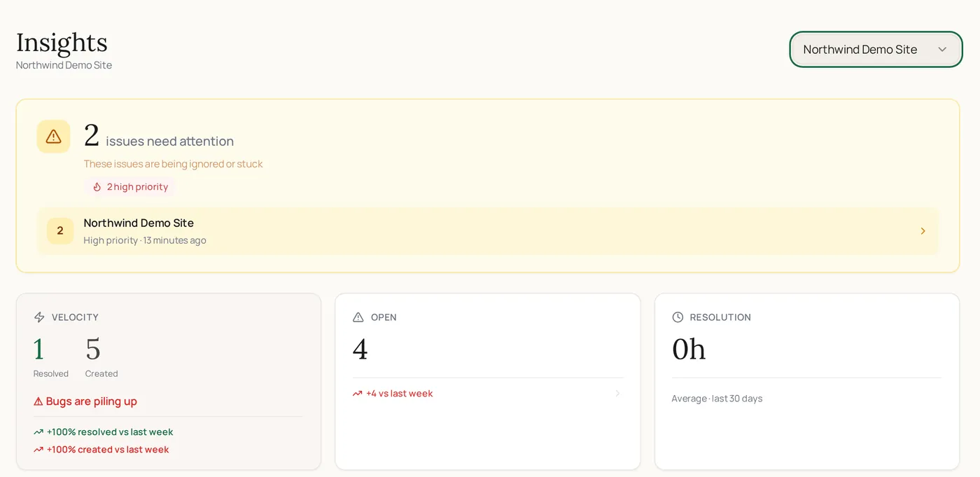Click the +4 vs last week trend icon
This screenshot has width=980, height=477.
point(358,394)
